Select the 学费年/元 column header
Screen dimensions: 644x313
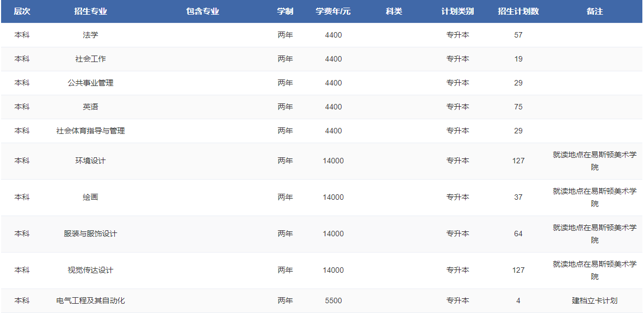pyautogui.click(x=333, y=11)
